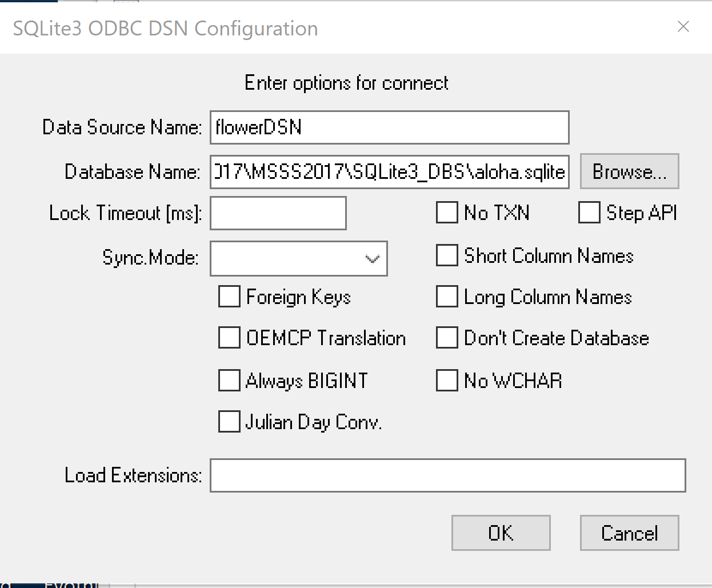Check Don't Create Database option
The image size is (712, 588).
pyautogui.click(x=447, y=338)
